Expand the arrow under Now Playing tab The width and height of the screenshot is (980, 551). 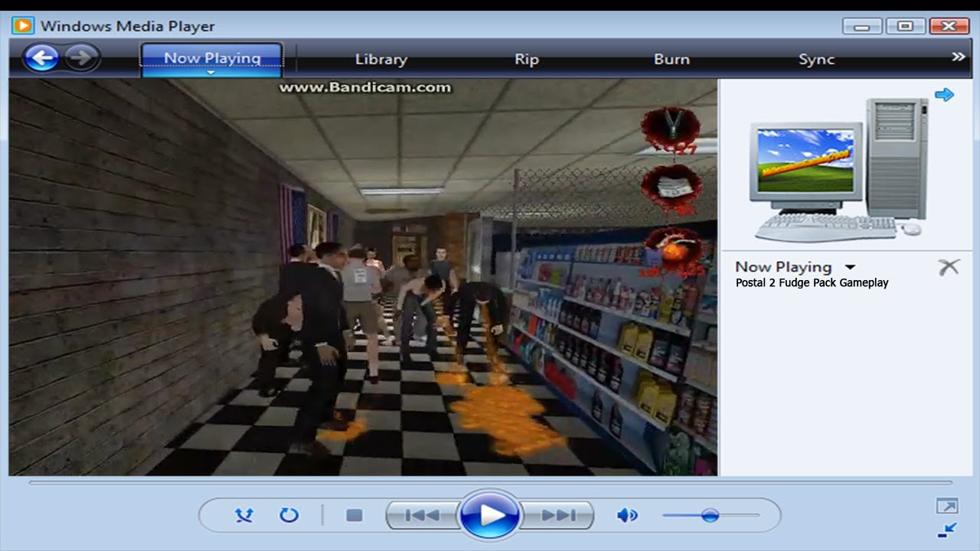[211, 73]
